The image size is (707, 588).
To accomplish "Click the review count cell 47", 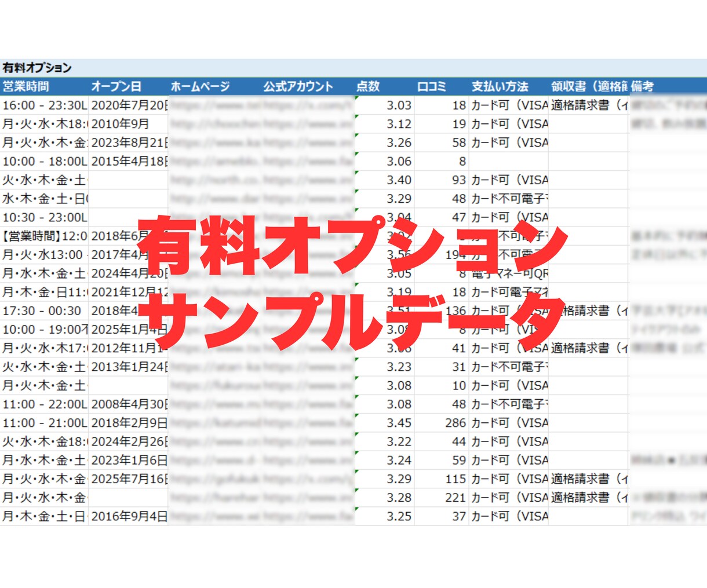I will 442,217.
